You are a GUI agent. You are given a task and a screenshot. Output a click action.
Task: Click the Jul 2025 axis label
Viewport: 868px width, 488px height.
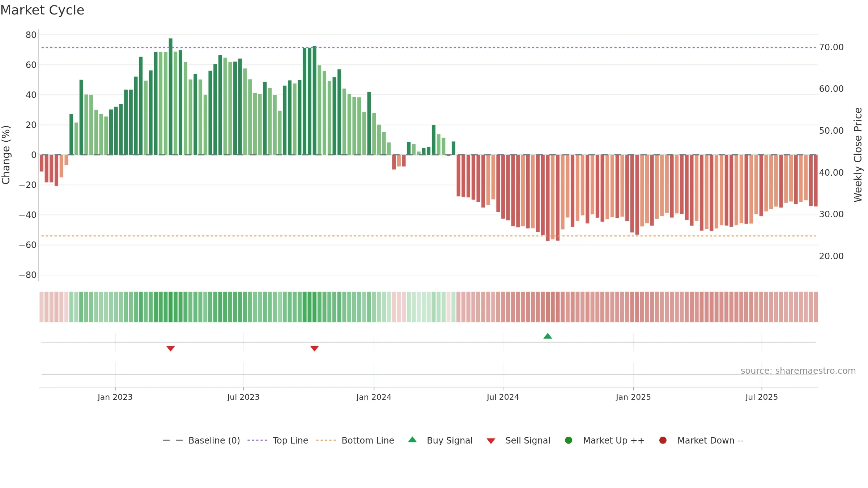(762, 397)
